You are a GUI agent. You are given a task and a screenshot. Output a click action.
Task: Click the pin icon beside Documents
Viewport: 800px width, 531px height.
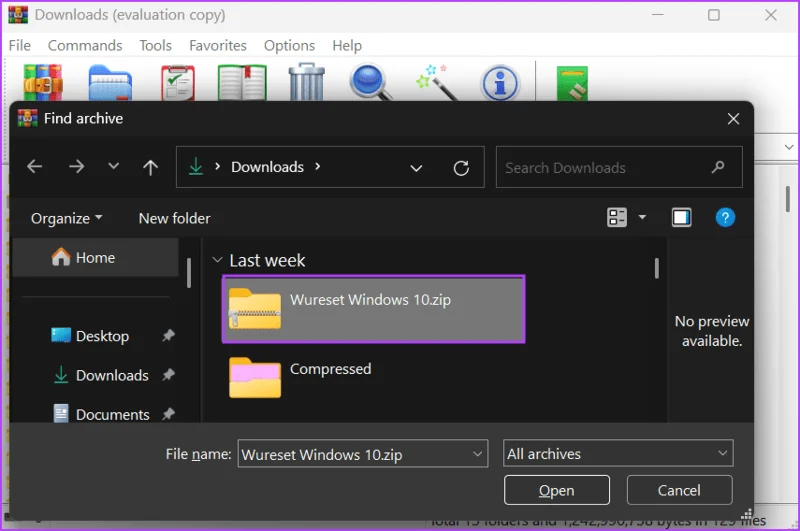(x=168, y=414)
